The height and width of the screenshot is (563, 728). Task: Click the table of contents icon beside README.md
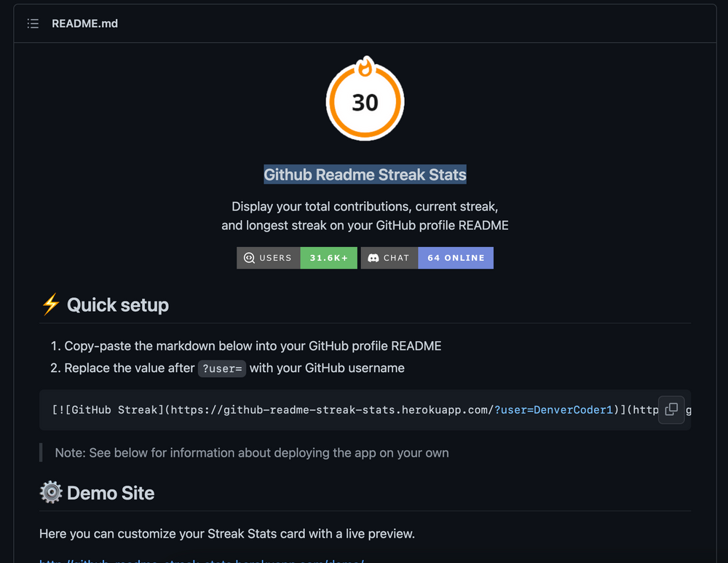tap(33, 23)
